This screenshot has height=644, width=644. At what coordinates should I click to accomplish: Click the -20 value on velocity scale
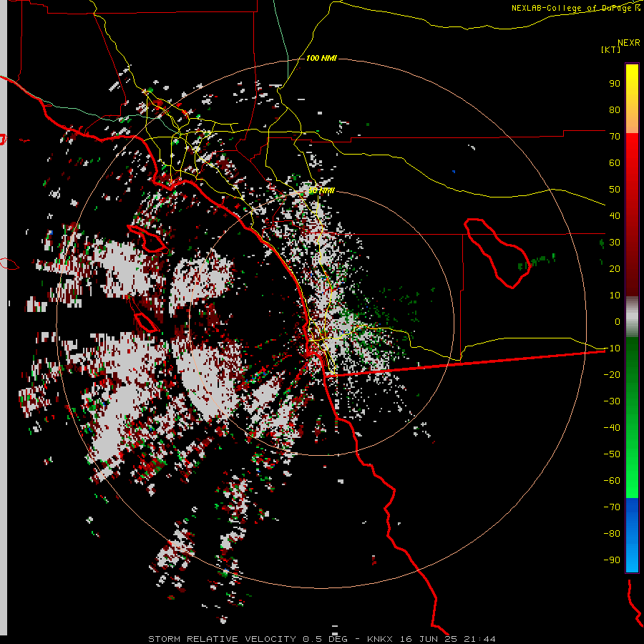612,374
